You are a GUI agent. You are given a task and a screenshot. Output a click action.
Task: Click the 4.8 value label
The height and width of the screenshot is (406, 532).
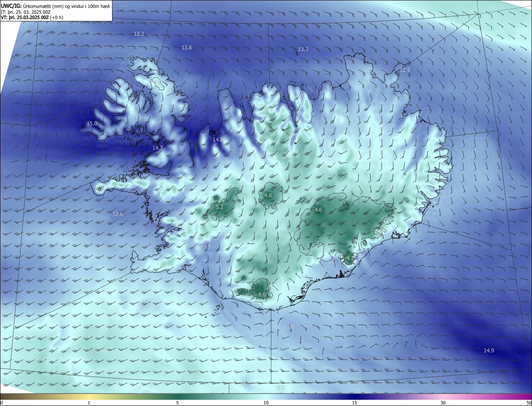(268, 196)
